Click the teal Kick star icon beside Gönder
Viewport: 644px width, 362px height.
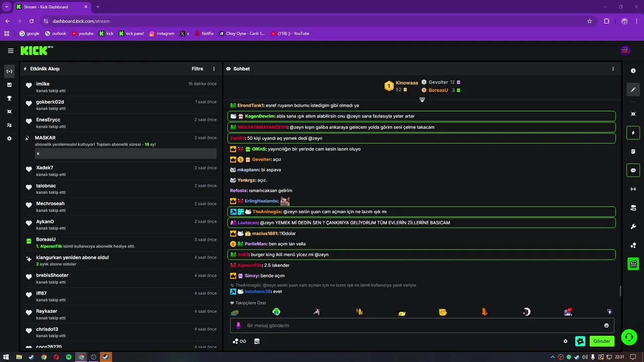[x=580, y=341]
